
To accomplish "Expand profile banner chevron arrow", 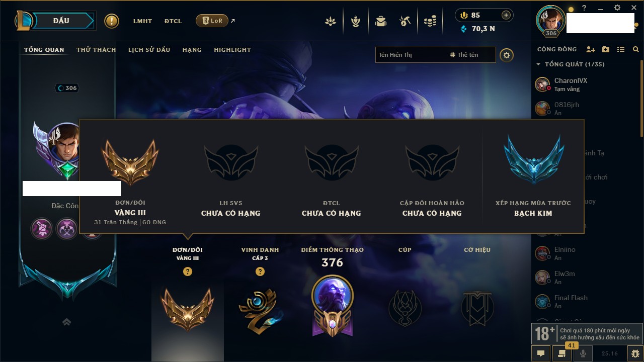I will (67, 322).
